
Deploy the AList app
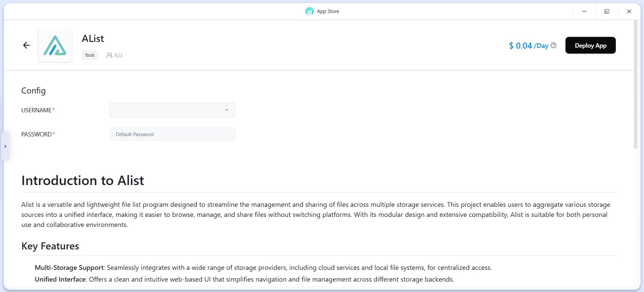590,45
